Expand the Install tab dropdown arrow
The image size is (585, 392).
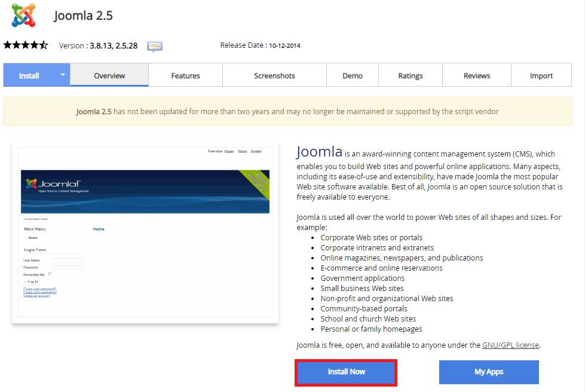[x=62, y=75]
